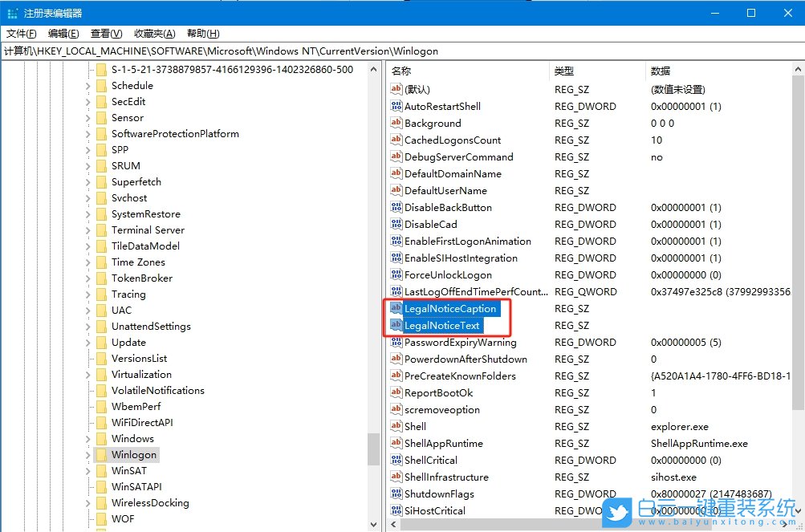The height and width of the screenshot is (532, 805).
Task: Click the AutoRestartShell REG_DWORD icon
Action: pos(396,106)
